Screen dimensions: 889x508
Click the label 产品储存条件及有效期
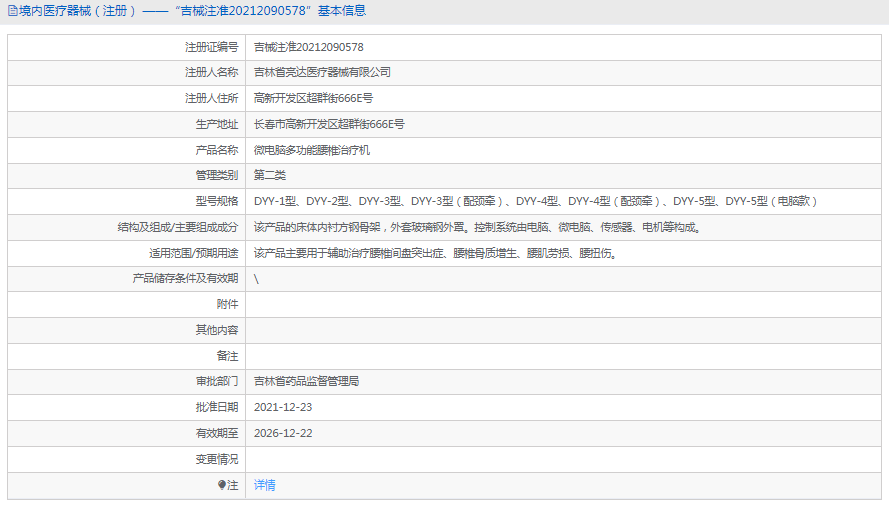[185, 278]
